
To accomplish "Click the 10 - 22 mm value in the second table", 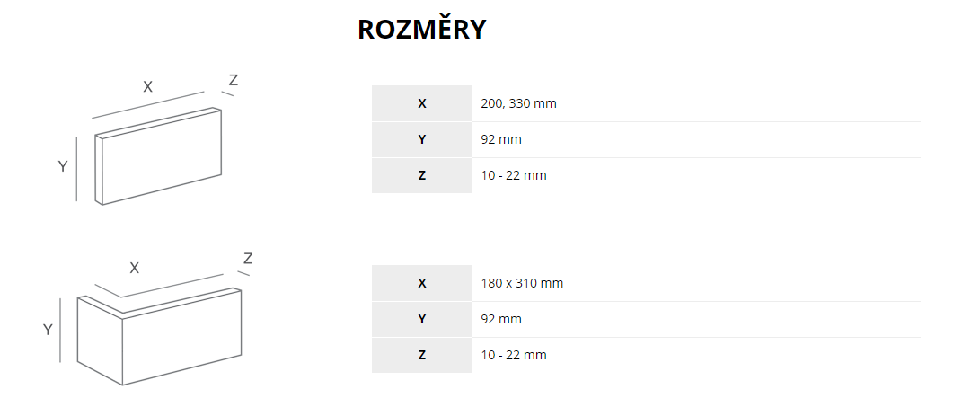I will [514, 355].
